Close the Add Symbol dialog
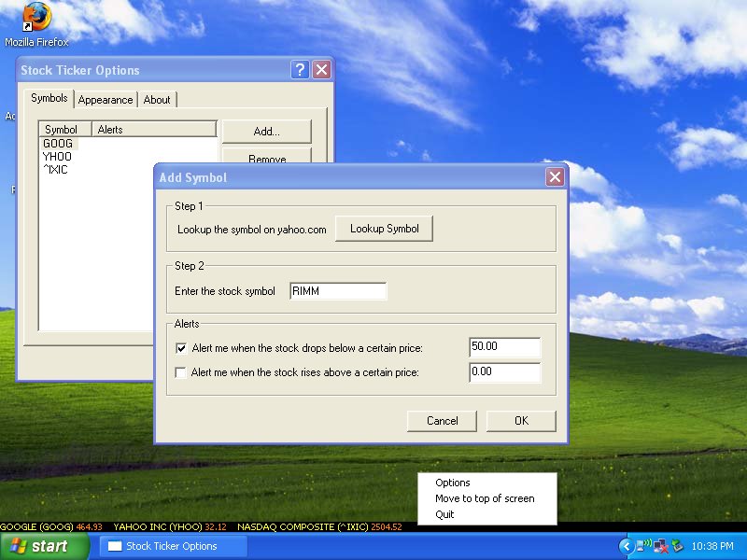The image size is (747, 560). click(x=555, y=177)
